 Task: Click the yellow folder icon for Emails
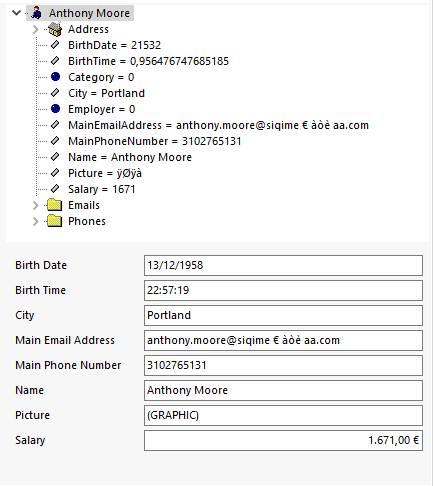[x=55, y=205]
